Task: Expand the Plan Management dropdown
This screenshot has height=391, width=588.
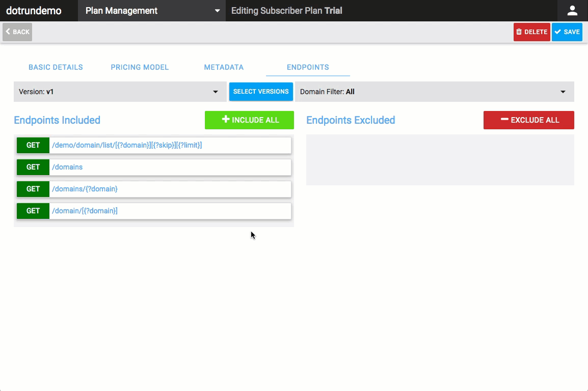Action: tap(151, 10)
